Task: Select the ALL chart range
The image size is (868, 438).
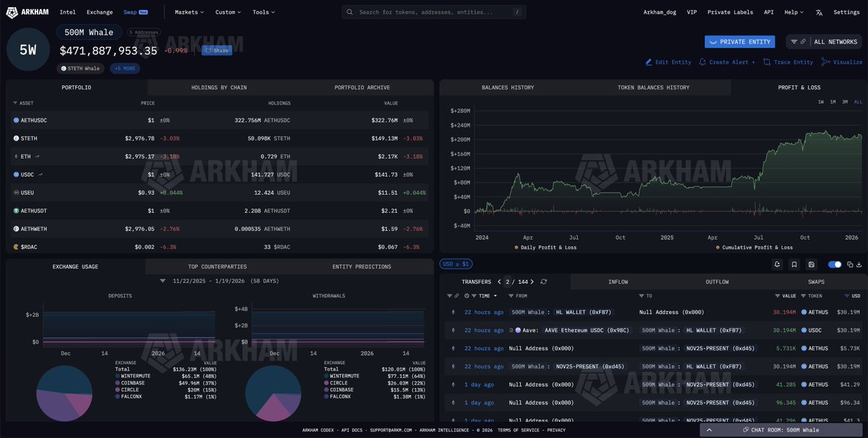Action: (858, 102)
